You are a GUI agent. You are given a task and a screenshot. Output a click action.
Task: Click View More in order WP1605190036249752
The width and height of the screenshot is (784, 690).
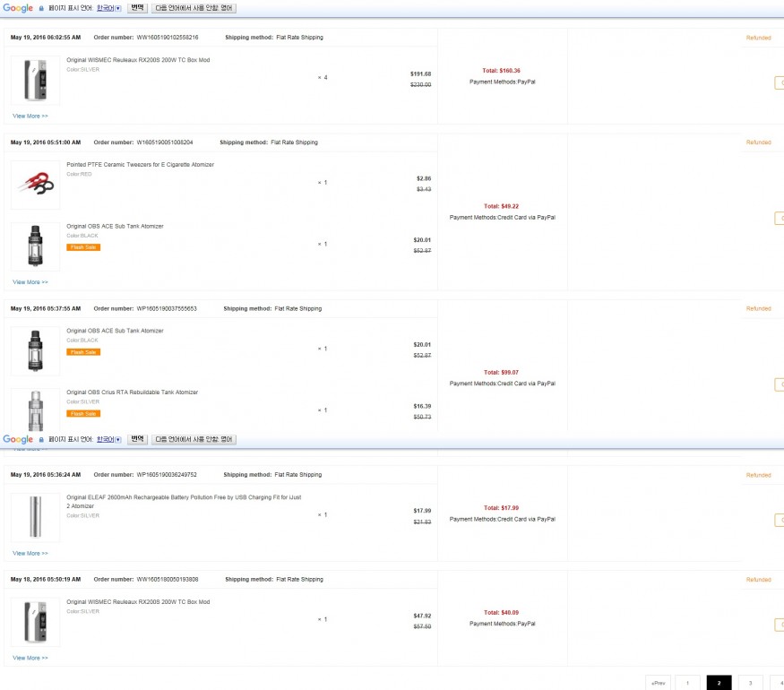pyautogui.click(x=30, y=554)
